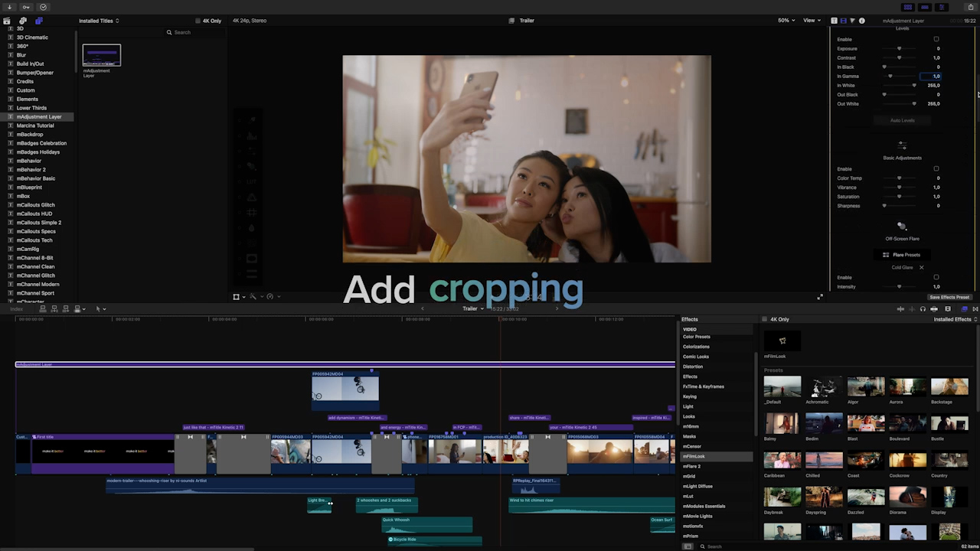Click the retime speedometer icon below viewer

coord(270,297)
